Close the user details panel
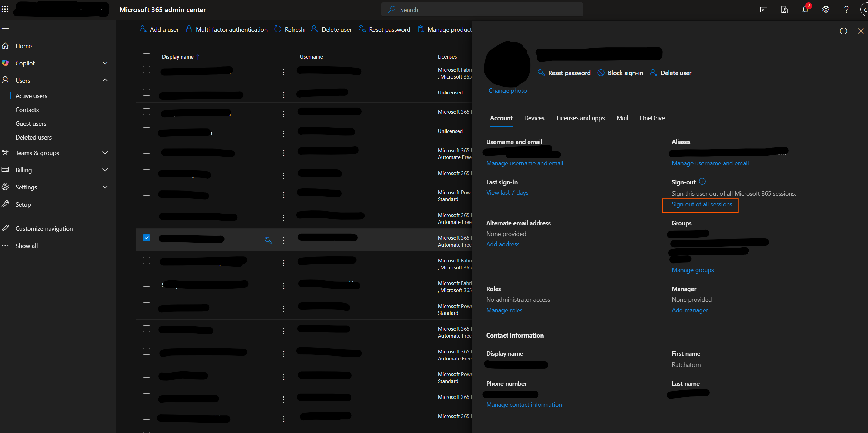 point(861,31)
